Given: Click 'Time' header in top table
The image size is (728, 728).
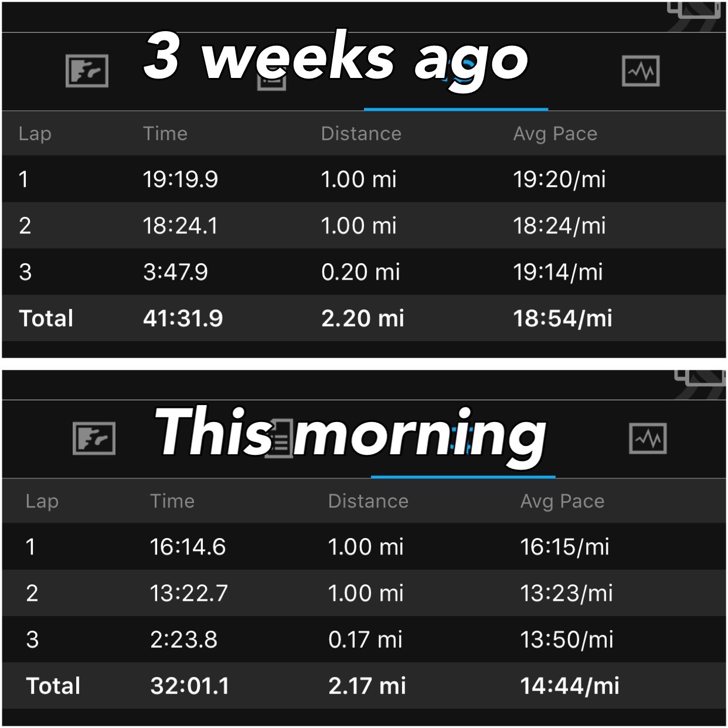Looking at the screenshot, I should 165,134.
